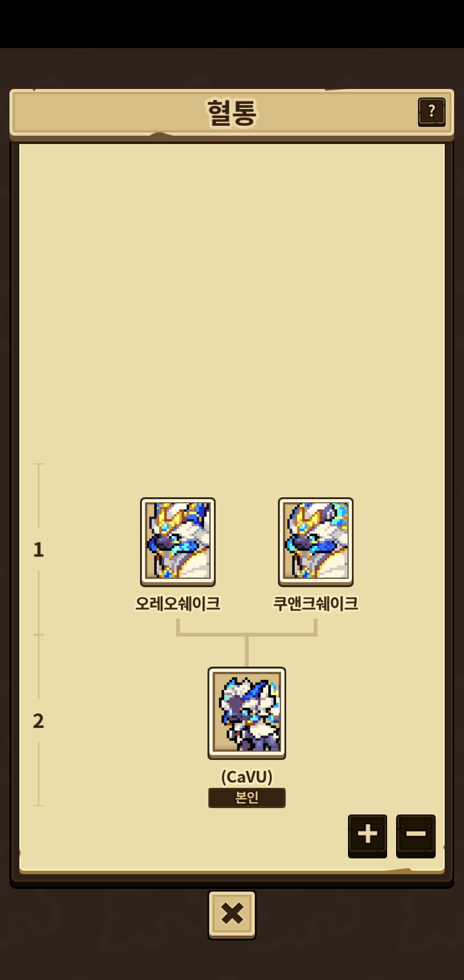
Task: Click the 혈통 title heading
Action: [232, 113]
